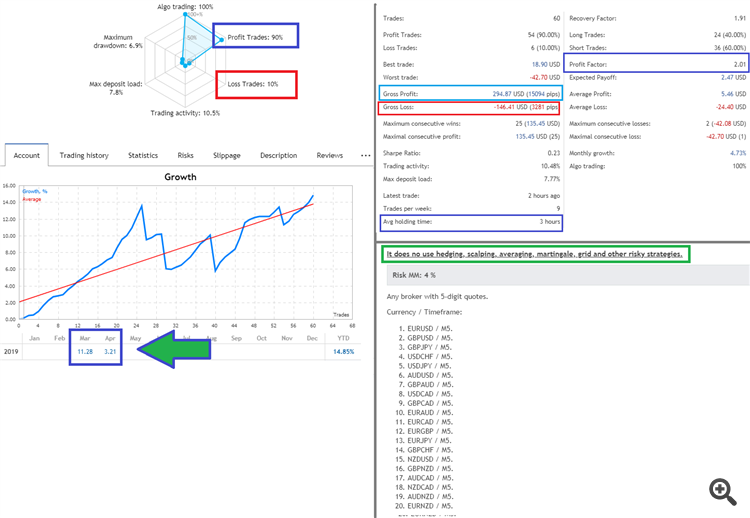The height and width of the screenshot is (518, 750).
Task: Click the Worst trade statistics row
Action: point(471,77)
